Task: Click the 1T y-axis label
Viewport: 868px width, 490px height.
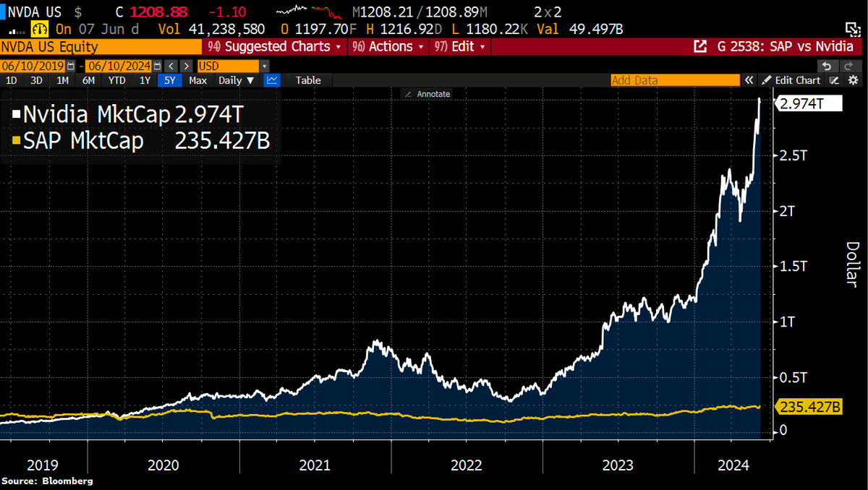Action: pos(787,322)
